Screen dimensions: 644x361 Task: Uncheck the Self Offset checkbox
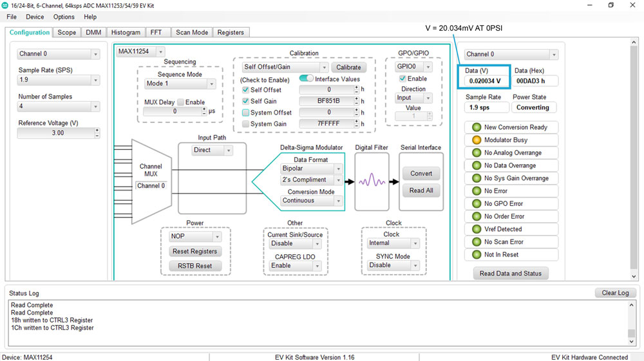click(245, 90)
